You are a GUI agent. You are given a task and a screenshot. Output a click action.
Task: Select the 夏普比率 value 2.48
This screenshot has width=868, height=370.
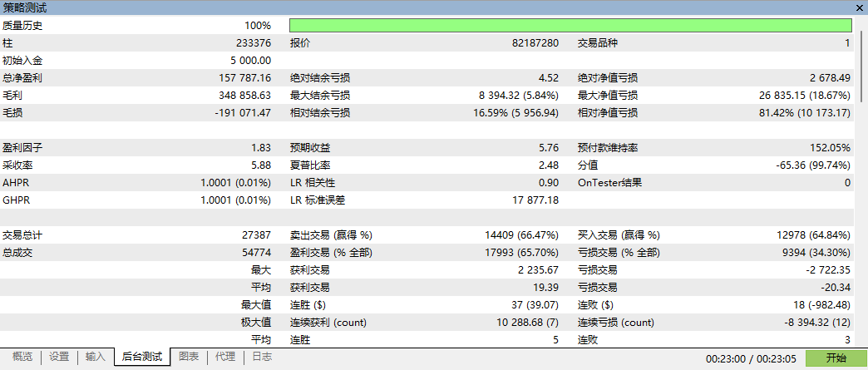[549, 165]
